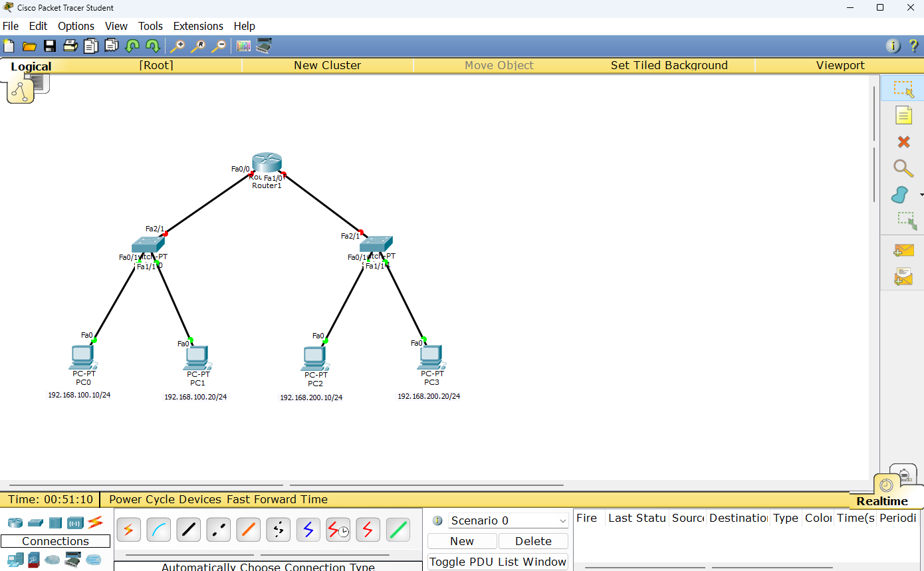Open the Edit menu
Viewport: 924px width, 571px height.
pyautogui.click(x=38, y=26)
